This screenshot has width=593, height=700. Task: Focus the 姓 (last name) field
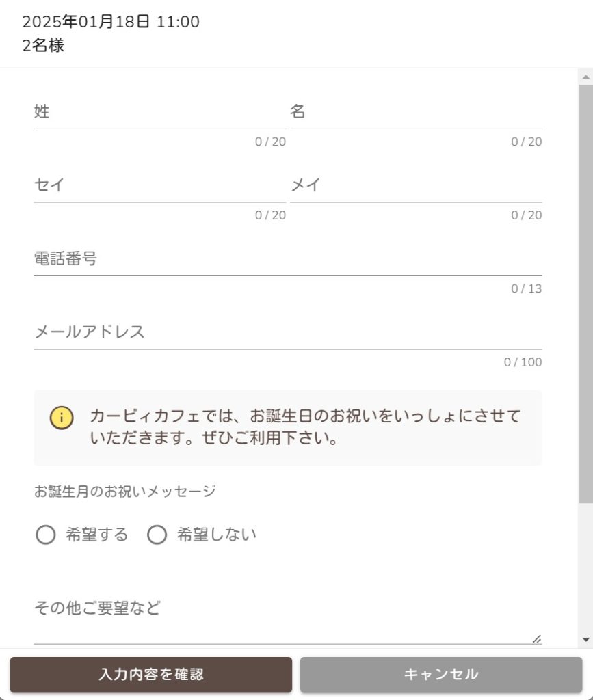pos(159,112)
